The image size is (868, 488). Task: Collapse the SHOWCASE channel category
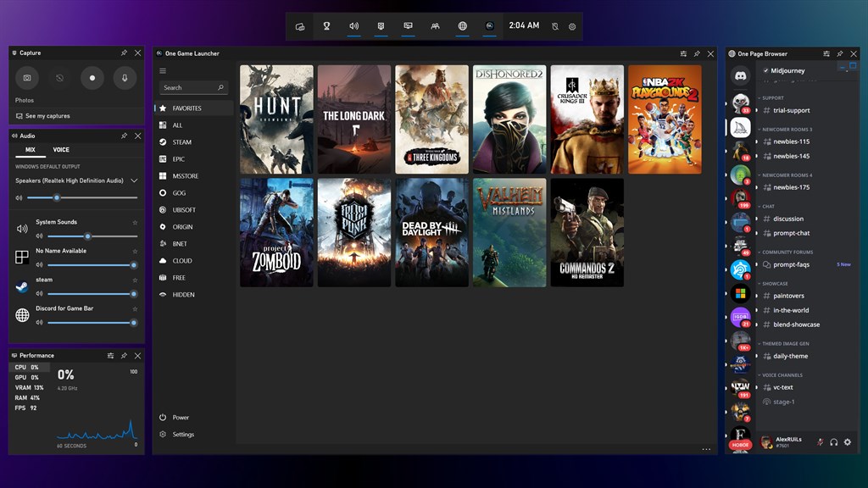point(773,284)
